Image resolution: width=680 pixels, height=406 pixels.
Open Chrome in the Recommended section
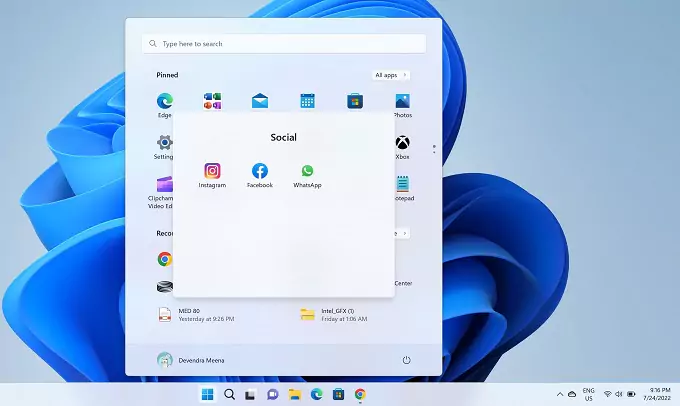click(165, 259)
